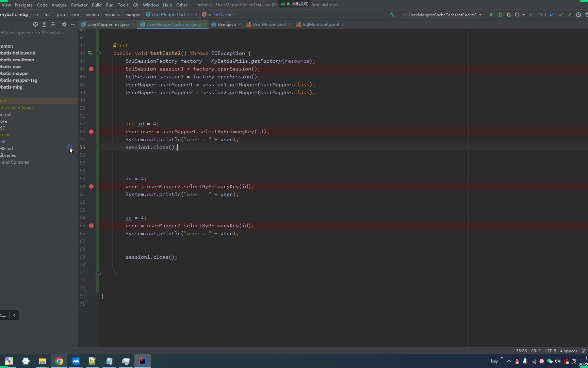588x368 pixels.
Task: Open Chrome from the Windows taskbar
Action: 59,361
